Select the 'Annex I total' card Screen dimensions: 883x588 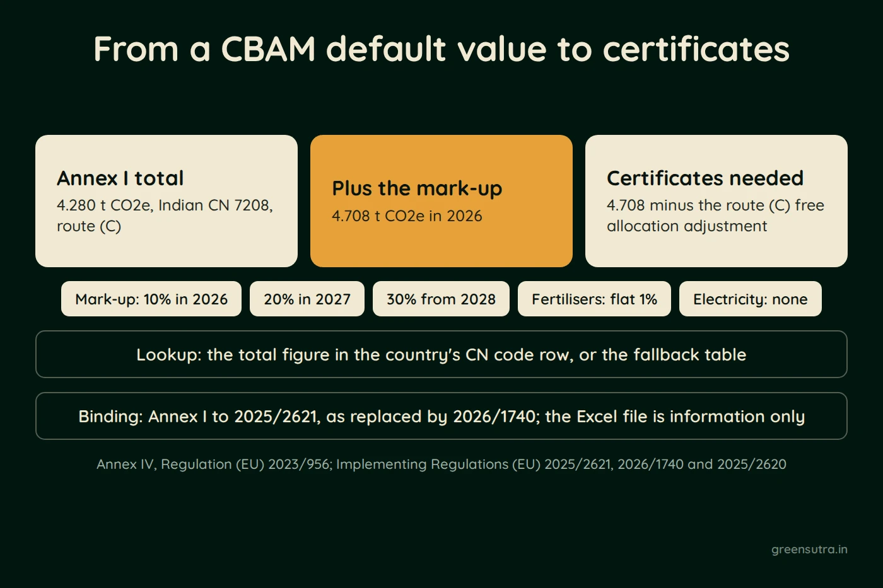coord(167,201)
